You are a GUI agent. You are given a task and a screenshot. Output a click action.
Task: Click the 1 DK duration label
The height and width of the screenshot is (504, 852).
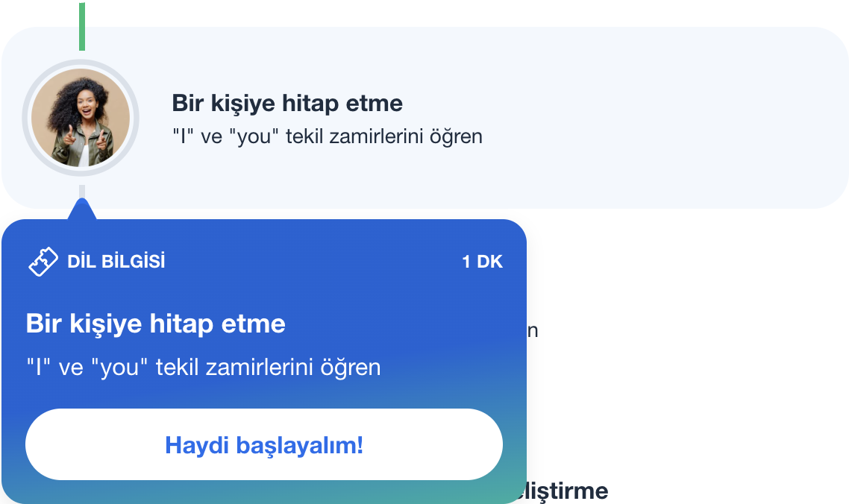tap(483, 262)
